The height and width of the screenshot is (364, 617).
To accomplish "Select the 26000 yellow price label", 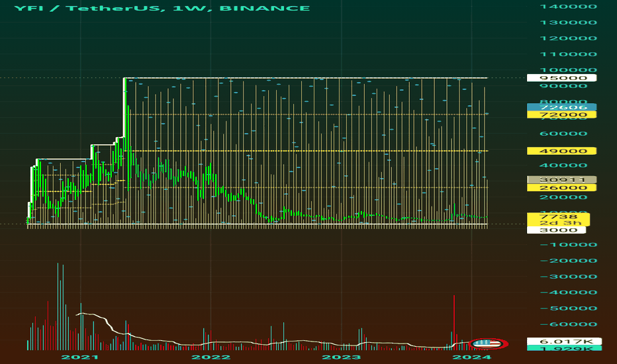I will pyautogui.click(x=561, y=188).
